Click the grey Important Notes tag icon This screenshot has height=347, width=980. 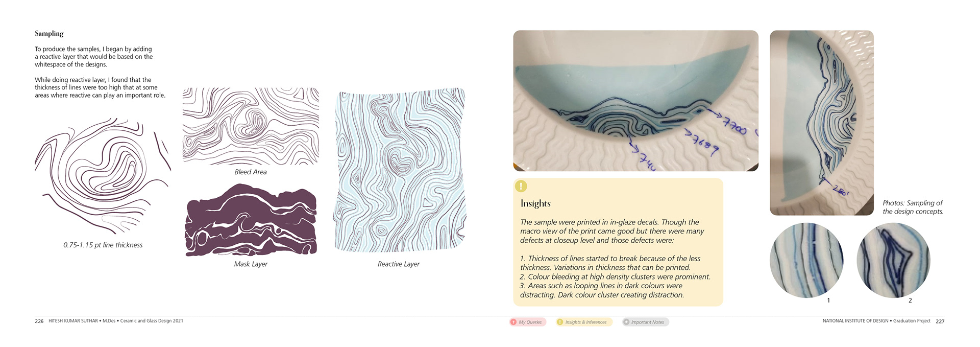tap(626, 322)
